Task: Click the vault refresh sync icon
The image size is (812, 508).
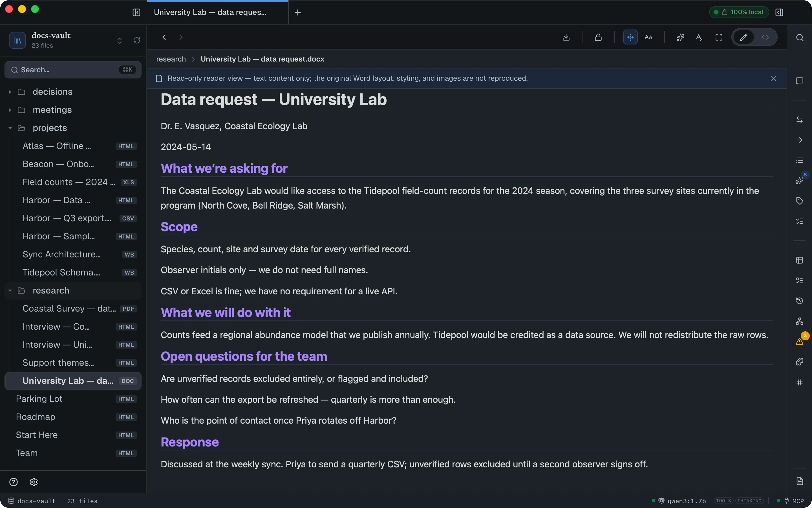Action: pos(136,40)
